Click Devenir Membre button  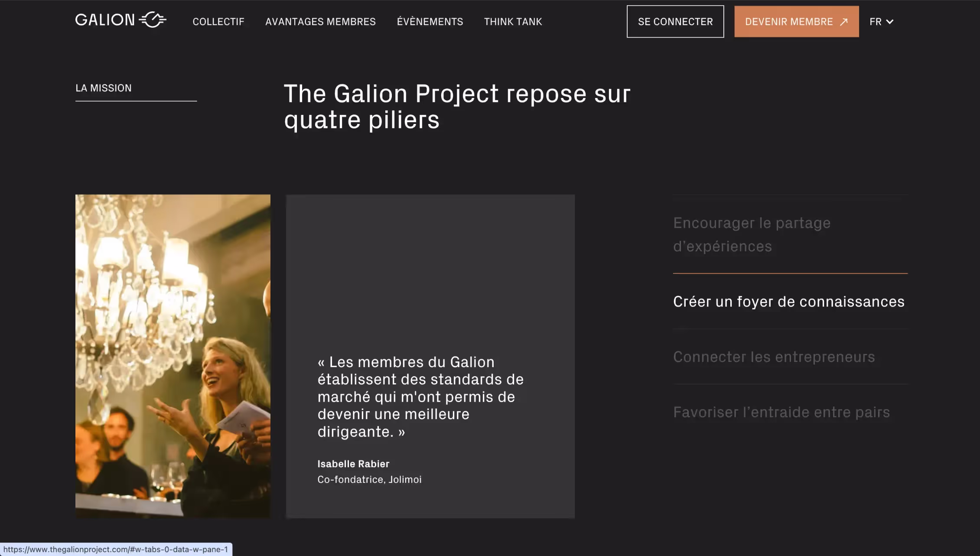pyautogui.click(x=796, y=22)
